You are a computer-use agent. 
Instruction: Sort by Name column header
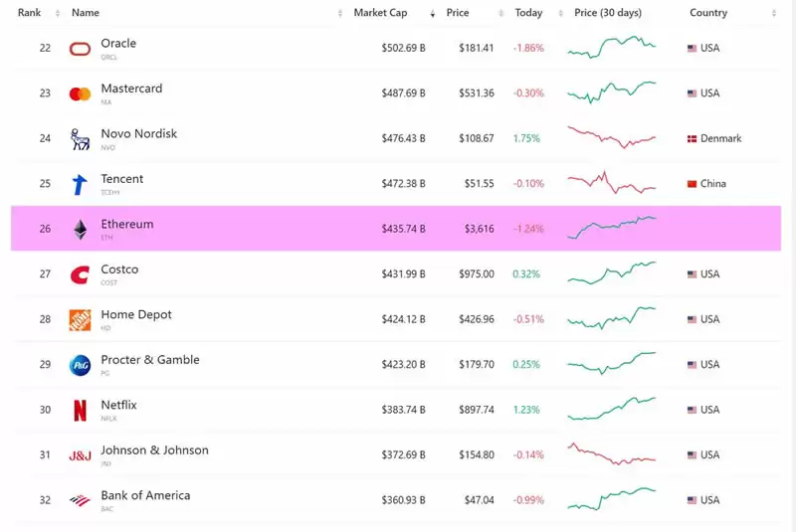click(86, 13)
